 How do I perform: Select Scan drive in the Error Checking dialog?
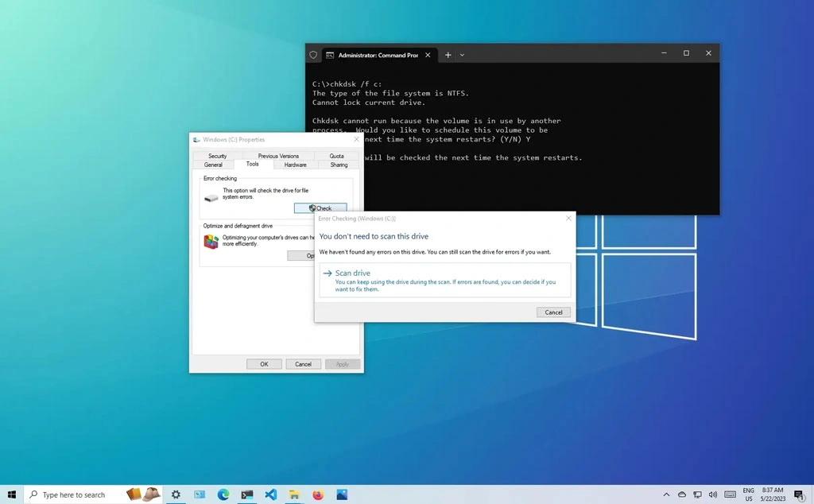tap(351, 273)
